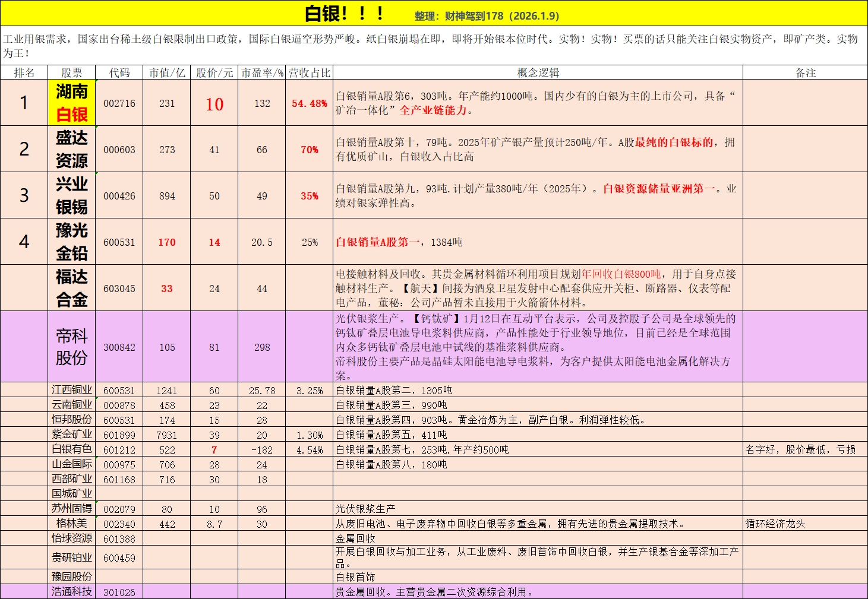Select the 3.25% revenue share cell
This screenshot has width=868, height=599.
[x=310, y=391]
